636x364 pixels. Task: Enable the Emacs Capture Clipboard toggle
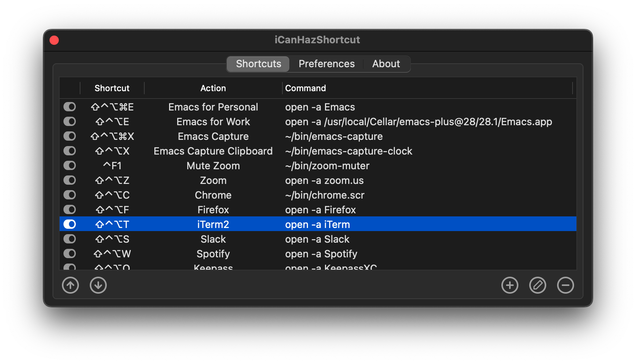point(70,151)
